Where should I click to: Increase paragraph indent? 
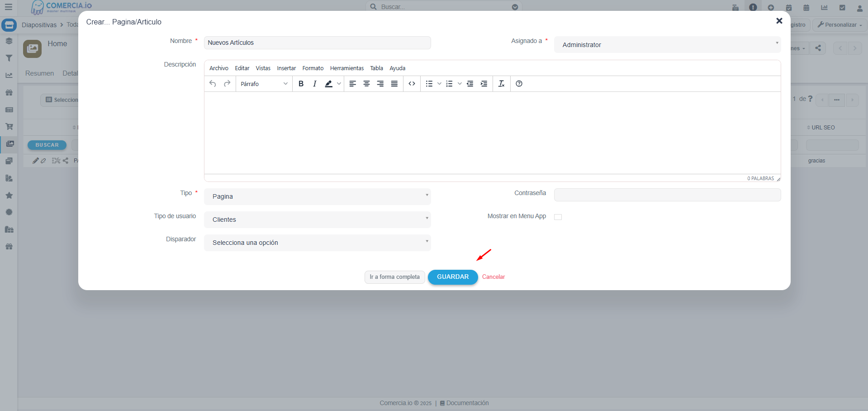pyautogui.click(x=484, y=84)
